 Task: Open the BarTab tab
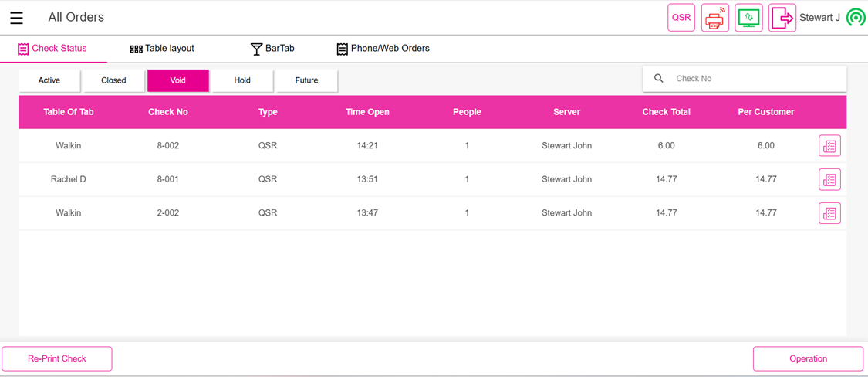click(x=272, y=49)
